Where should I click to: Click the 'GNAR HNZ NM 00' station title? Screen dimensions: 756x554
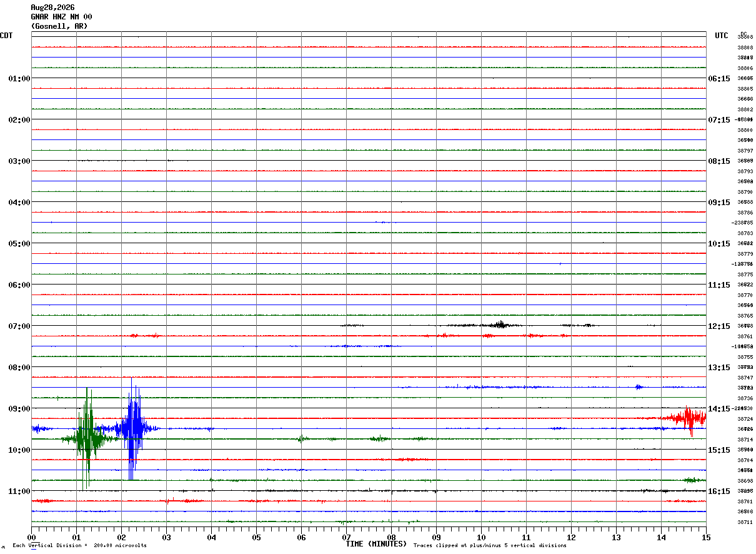coord(61,17)
